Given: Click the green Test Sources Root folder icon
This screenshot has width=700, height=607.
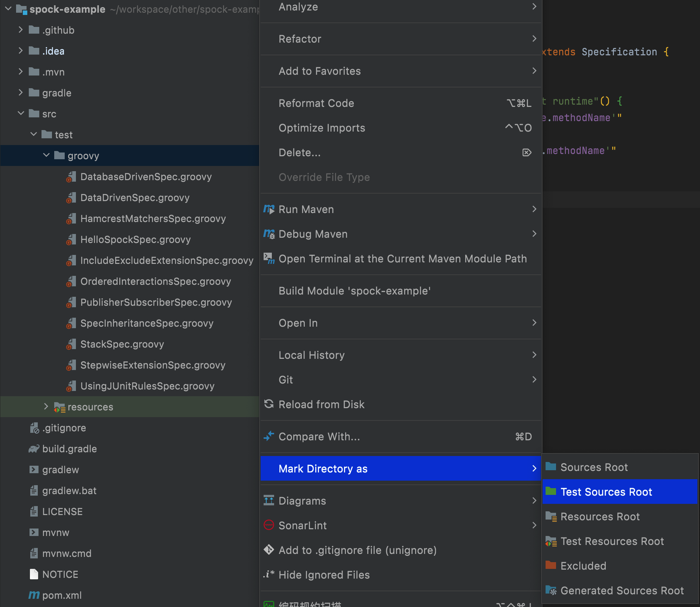Looking at the screenshot, I should tap(551, 491).
